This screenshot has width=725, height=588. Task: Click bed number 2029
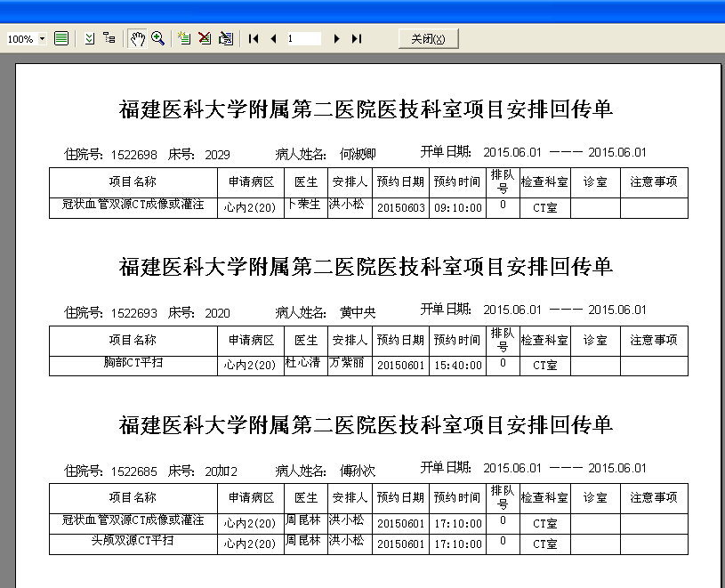[x=217, y=155]
